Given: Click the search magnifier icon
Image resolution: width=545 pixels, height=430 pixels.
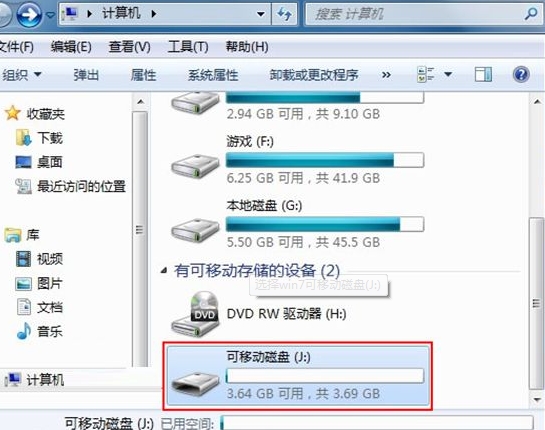Looking at the screenshot, I should pos(531,14).
